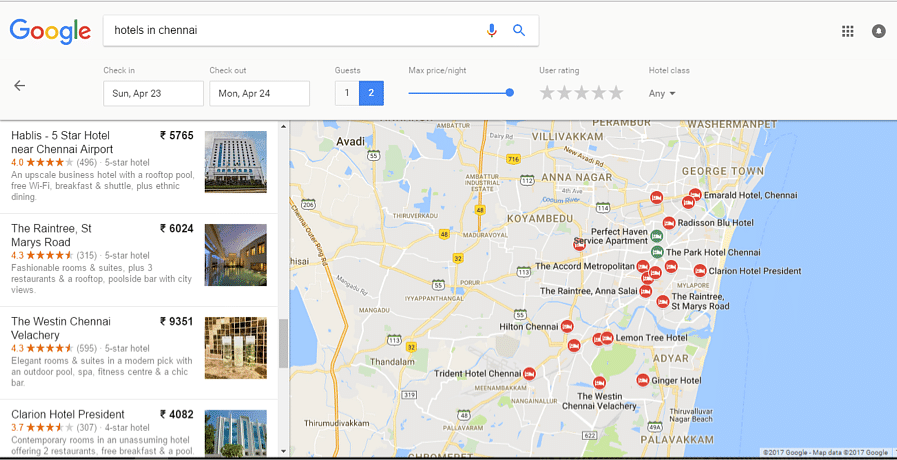Open The Westin Chennai Velachery listing
Viewport: 897px width, 460px height.
[61, 328]
